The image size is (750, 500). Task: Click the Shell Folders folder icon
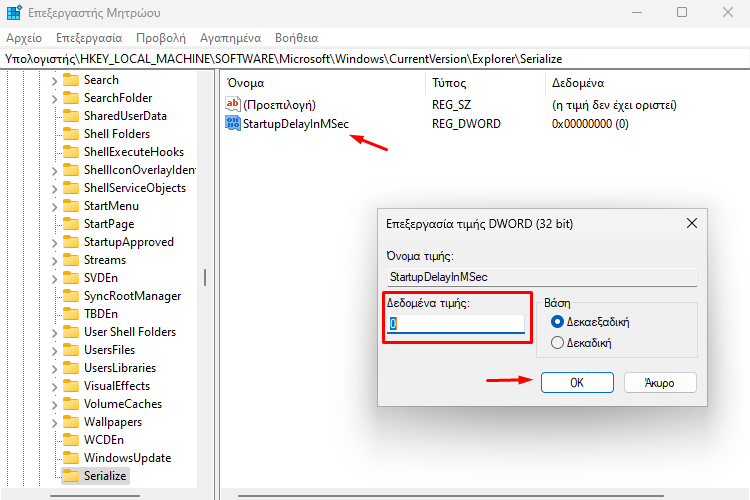tap(71, 134)
